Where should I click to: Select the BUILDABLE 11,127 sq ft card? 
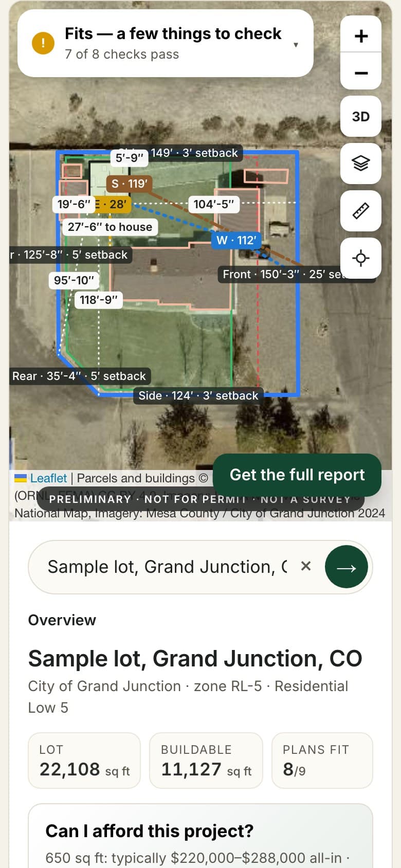click(206, 761)
